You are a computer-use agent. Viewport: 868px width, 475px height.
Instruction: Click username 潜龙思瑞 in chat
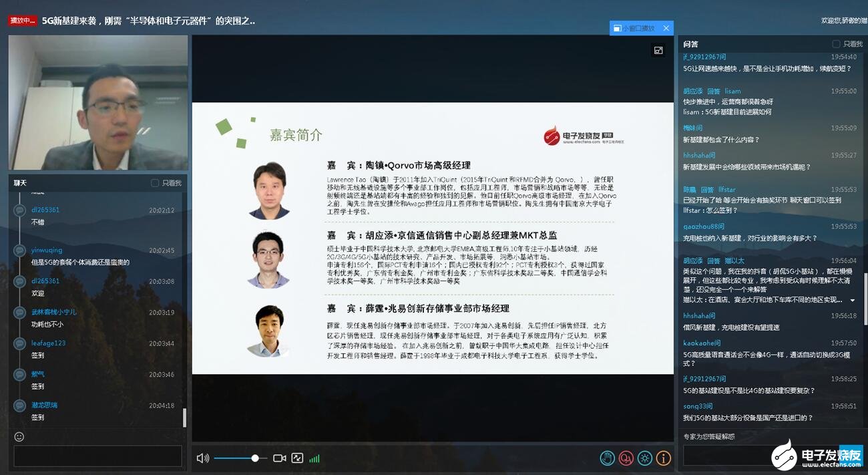45,405
